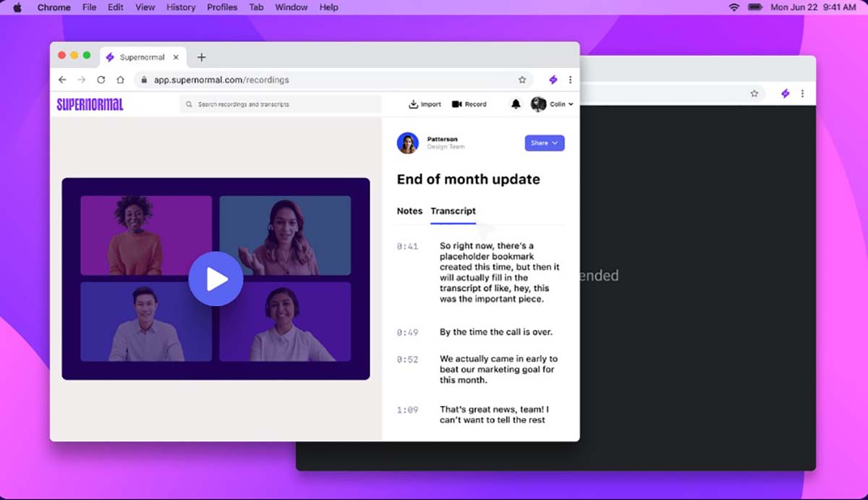Click the notification bell icon
The width and height of the screenshot is (868, 500).
click(516, 104)
